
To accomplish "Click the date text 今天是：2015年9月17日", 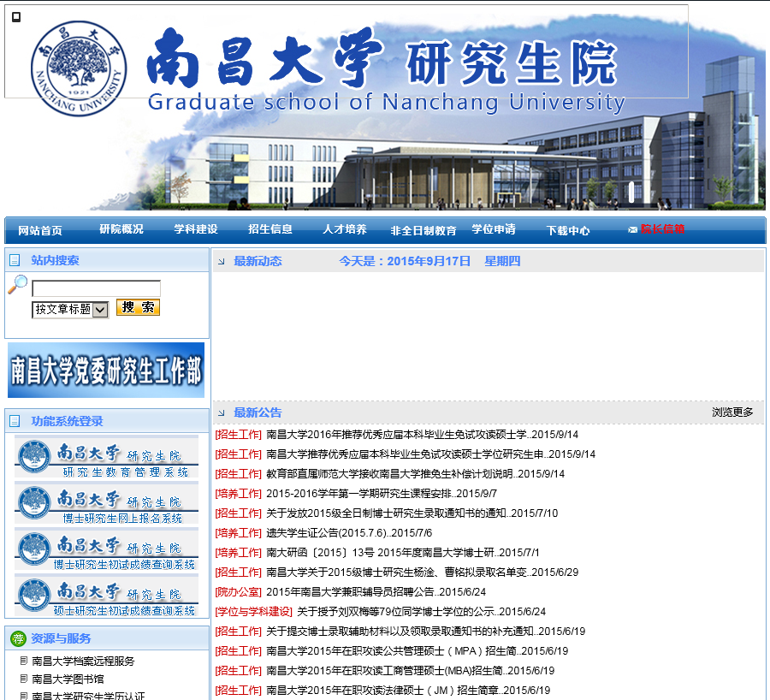I will tap(405, 261).
